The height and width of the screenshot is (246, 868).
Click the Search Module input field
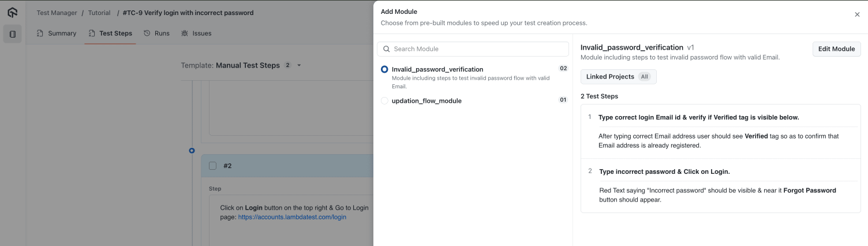pos(473,49)
